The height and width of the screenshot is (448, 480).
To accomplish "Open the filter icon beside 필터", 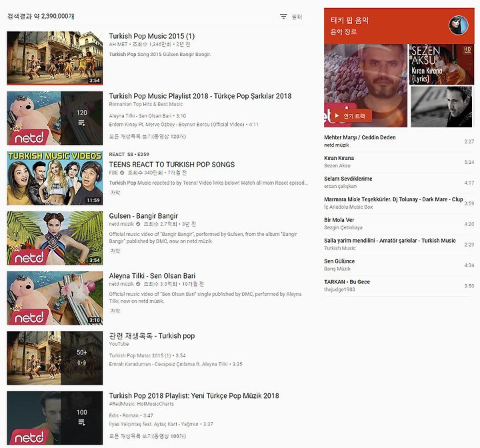I will [x=283, y=17].
